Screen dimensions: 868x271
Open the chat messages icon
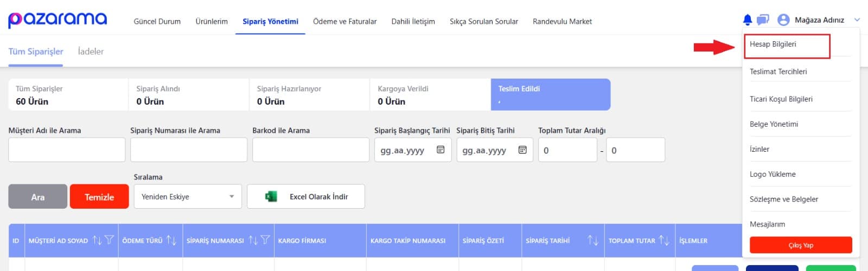pyautogui.click(x=763, y=20)
